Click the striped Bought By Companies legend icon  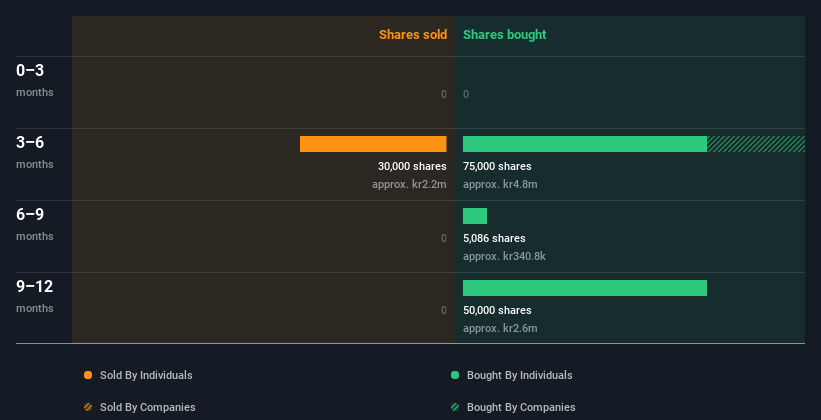[x=455, y=407]
